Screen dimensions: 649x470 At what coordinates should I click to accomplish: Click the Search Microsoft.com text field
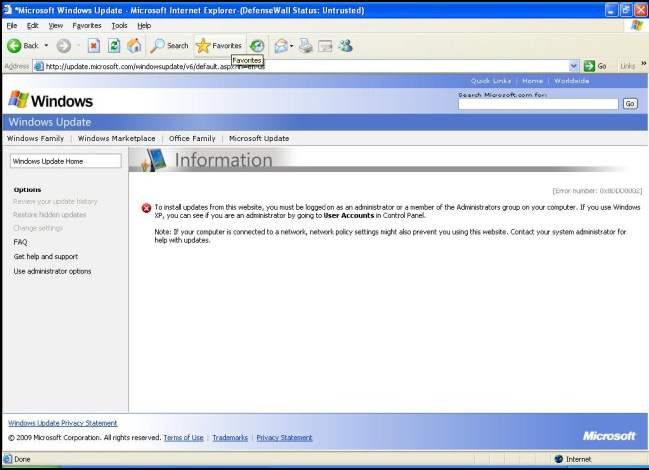[x=538, y=104]
